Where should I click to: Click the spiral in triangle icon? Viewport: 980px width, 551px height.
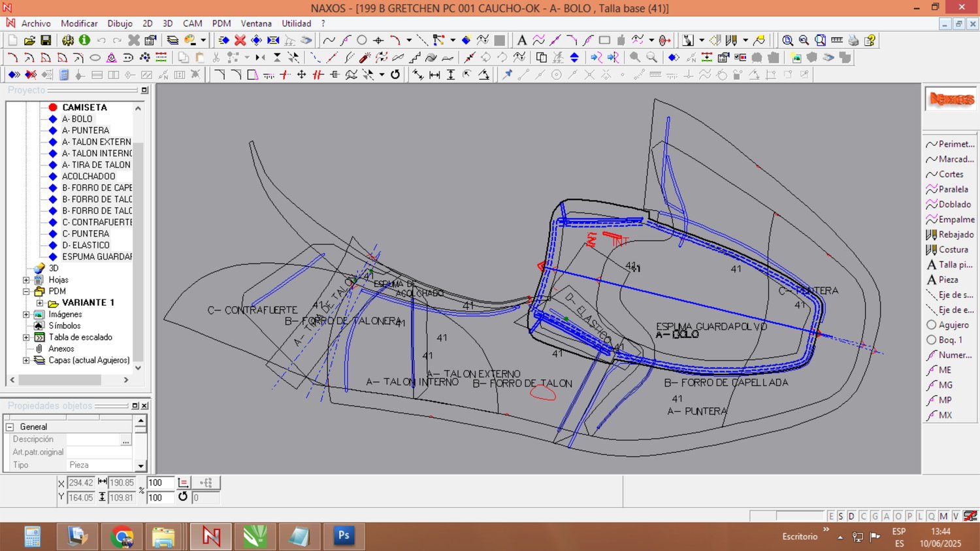[112, 58]
